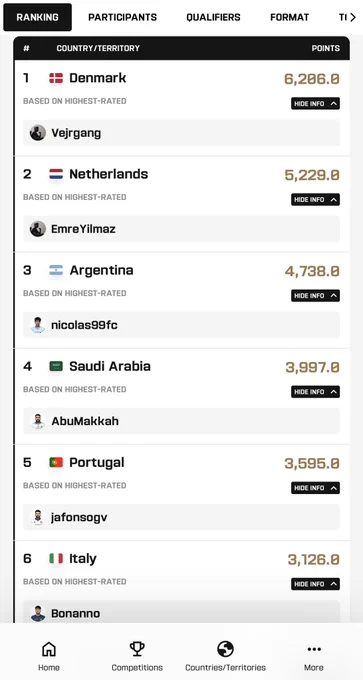Open the Home icon in bottom navigation

coord(49,649)
